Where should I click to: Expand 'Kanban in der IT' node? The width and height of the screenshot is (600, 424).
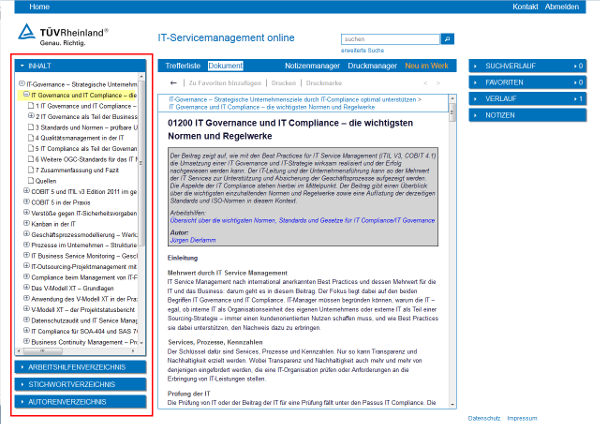[26, 223]
